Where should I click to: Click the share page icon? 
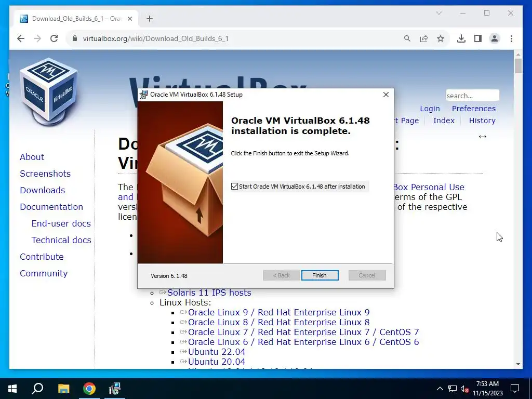[424, 38]
